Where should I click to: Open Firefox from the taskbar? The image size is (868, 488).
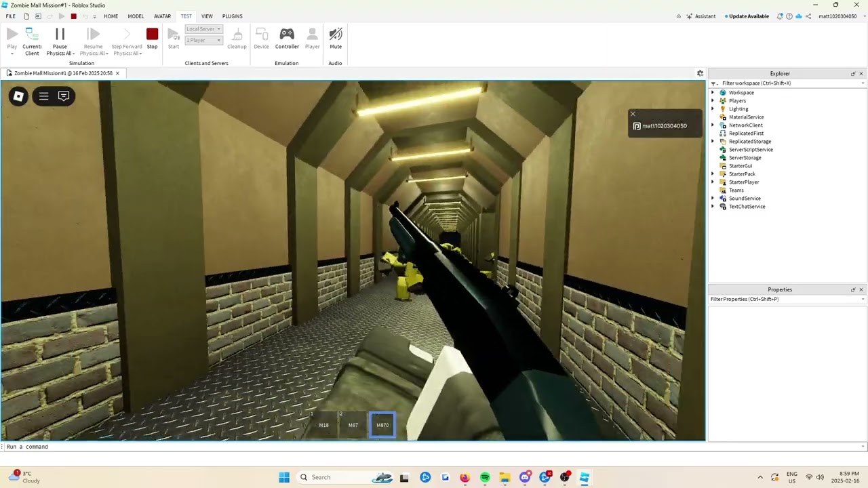tap(465, 477)
